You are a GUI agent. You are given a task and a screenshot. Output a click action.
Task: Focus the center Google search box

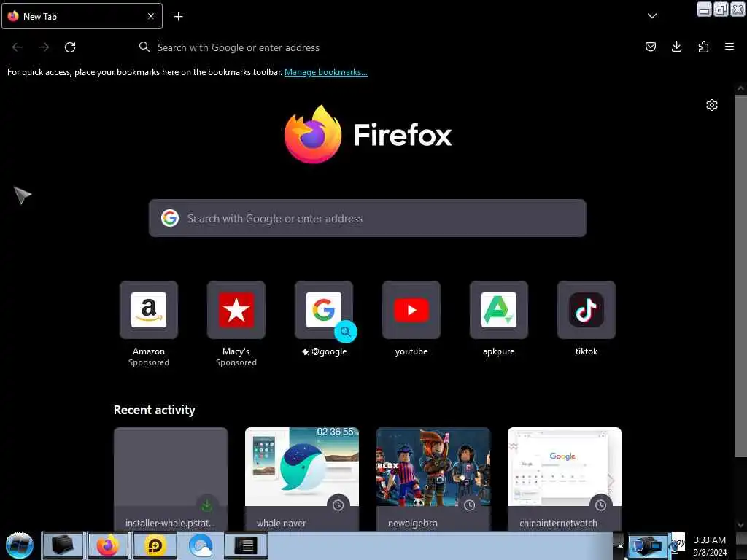(x=368, y=218)
